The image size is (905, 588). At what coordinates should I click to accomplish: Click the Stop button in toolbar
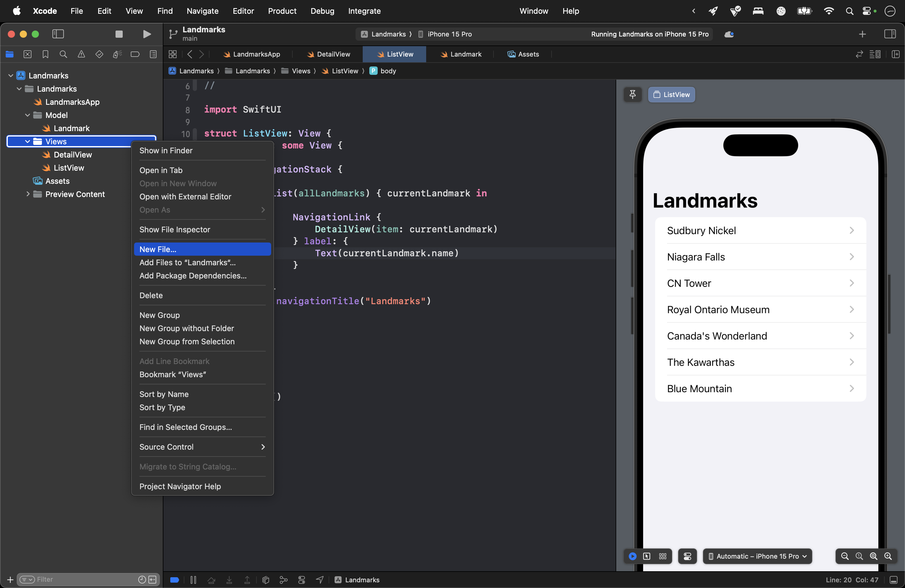point(119,34)
